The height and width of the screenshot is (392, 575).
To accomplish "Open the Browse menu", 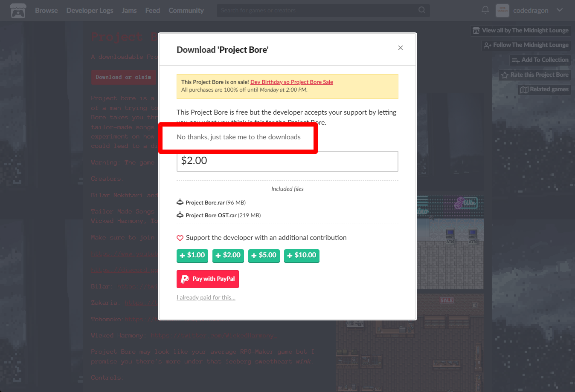I will pyautogui.click(x=46, y=11).
